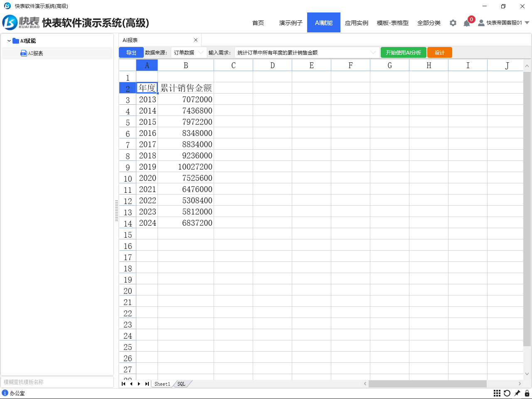
Task: Open the 首页 menu
Action: tap(258, 23)
